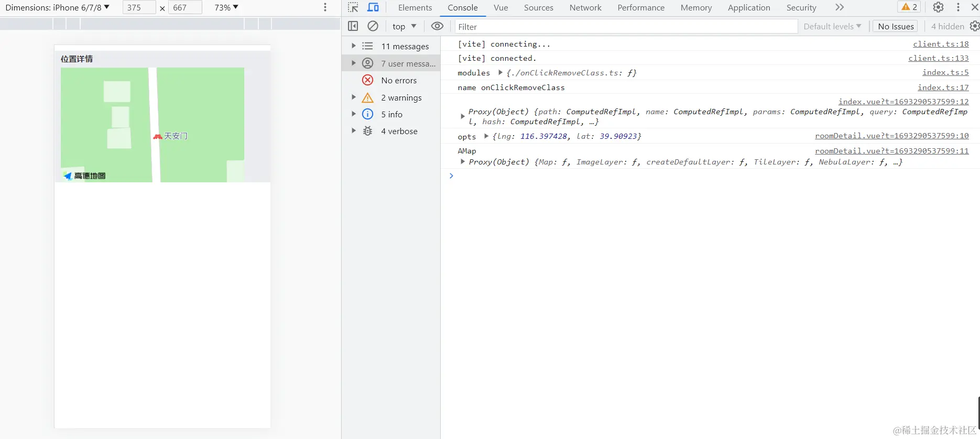980x439 pixels.
Task: Open the Dimensions iPhone 6/7/8 device dropdown
Action: coord(58,7)
